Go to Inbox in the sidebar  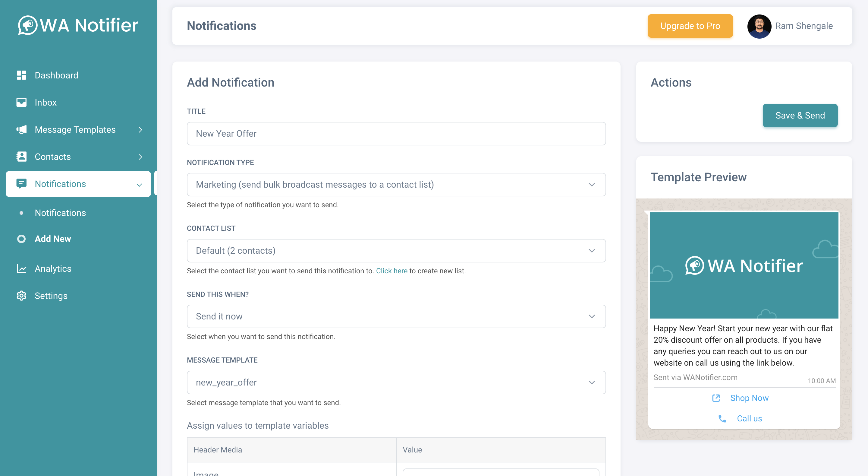46,102
